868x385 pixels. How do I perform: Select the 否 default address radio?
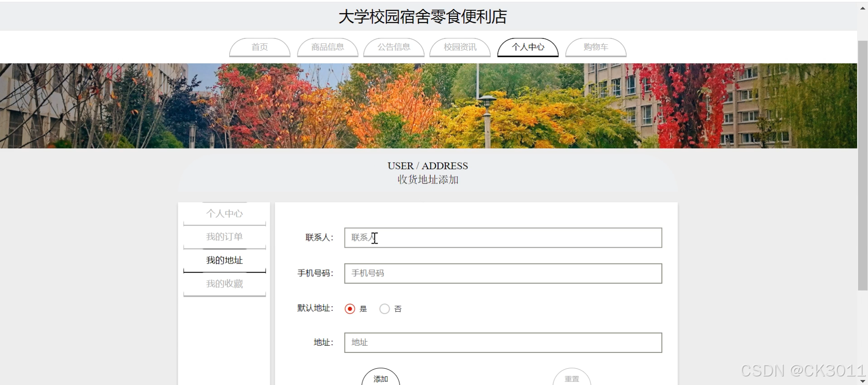coord(385,309)
